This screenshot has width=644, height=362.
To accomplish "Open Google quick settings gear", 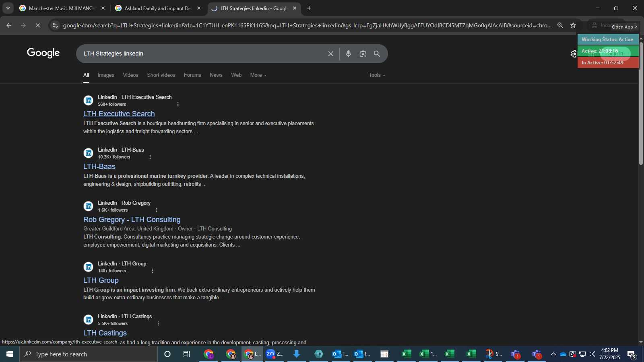I will [574, 53].
